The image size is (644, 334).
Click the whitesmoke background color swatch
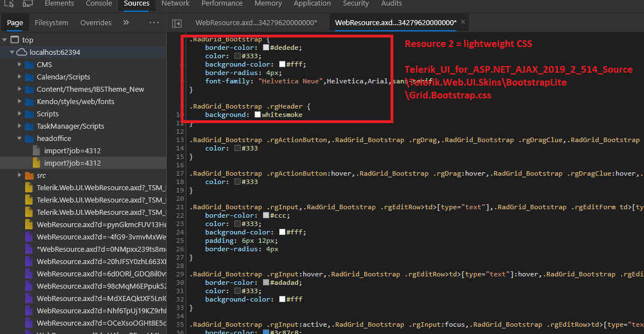[257, 115]
